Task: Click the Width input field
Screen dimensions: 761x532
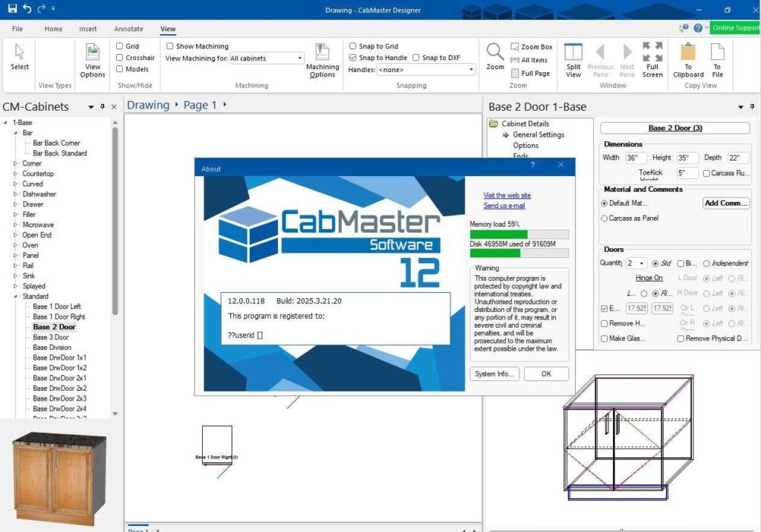Action: click(635, 158)
